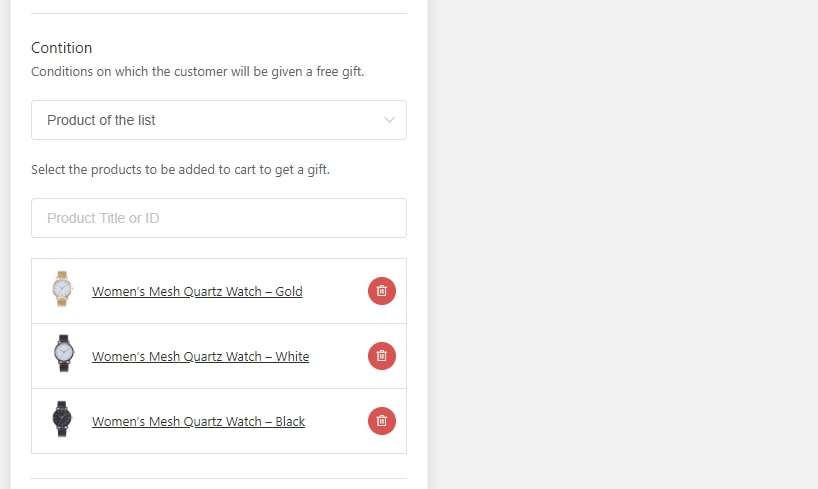This screenshot has height=489, width=818.
Task: Remove the White Mesh Quartz Watch
Action: click(381, 356)
